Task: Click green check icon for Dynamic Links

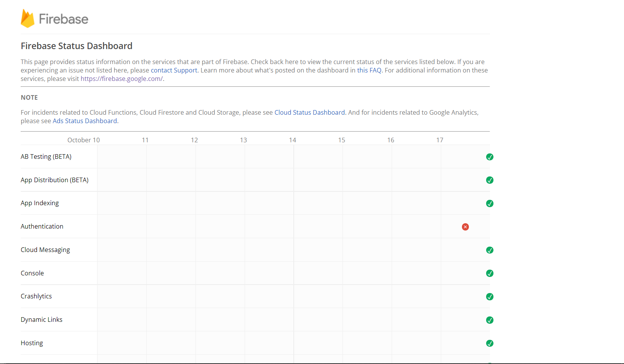Action: pos(490,320)
